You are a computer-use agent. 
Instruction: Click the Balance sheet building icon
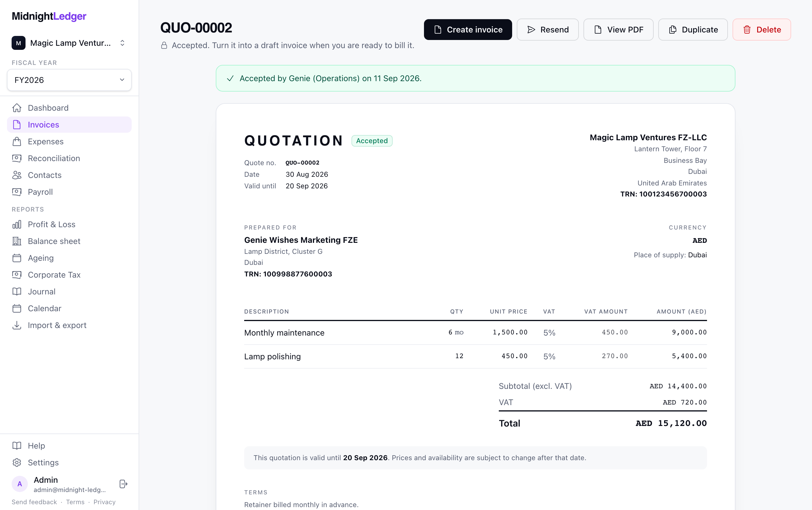[x=17, y=241]
